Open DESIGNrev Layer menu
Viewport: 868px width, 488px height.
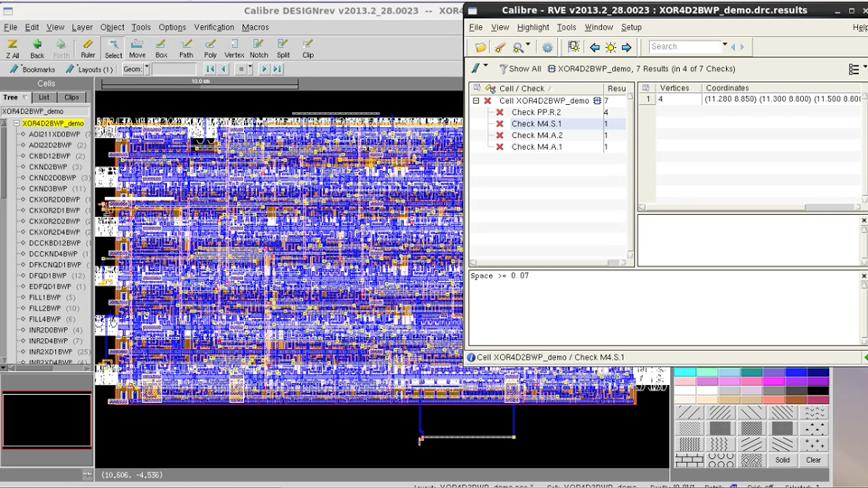tap(82, 27)
